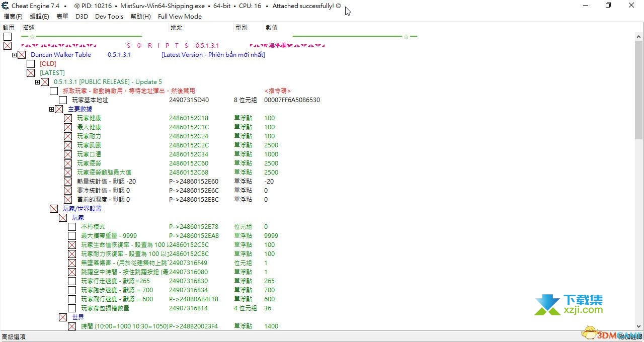Enable the 最大攜帶重量 - 9999 checkbox
644x342 pixels.
coord(72,236)
